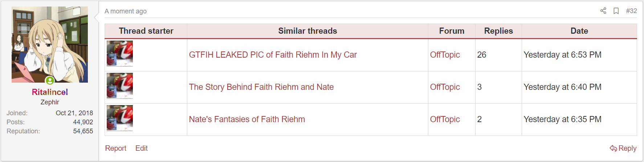Screen dimensions: 644x162
Task: Go to OffTopic forum in first row
Action: [x=445, y=55]
